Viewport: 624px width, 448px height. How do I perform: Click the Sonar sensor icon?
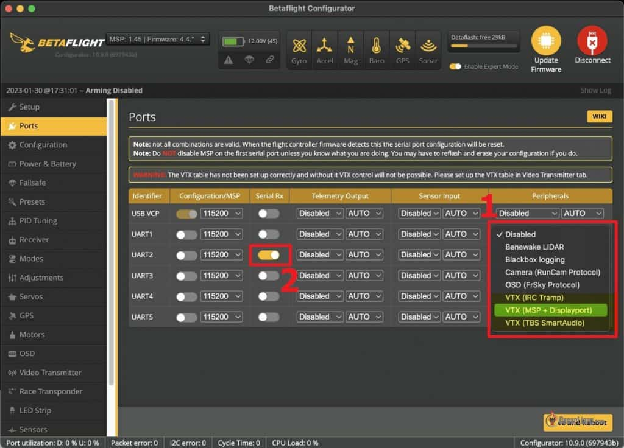click(428, 46)
